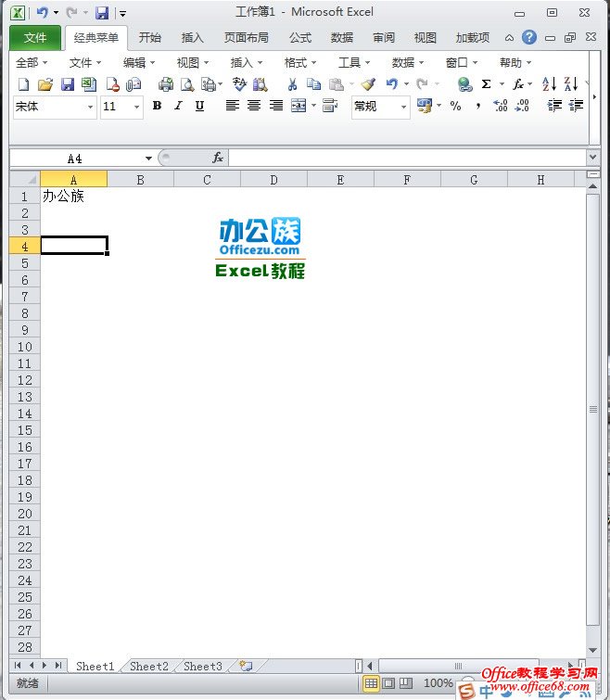Select the Sheet2 worksheet tab
This screenshot has height=700, width=610.
149,666
